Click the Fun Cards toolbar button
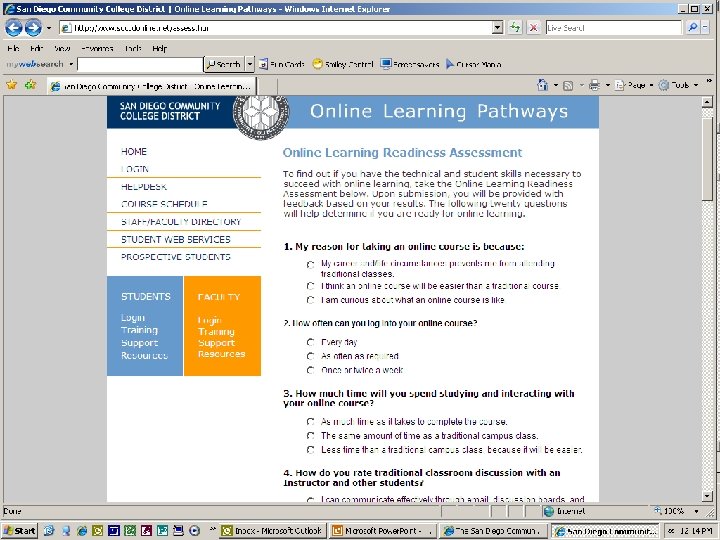The width and height of the screenshot is (720, 540). pyautogui.click(x=281, y=64)
